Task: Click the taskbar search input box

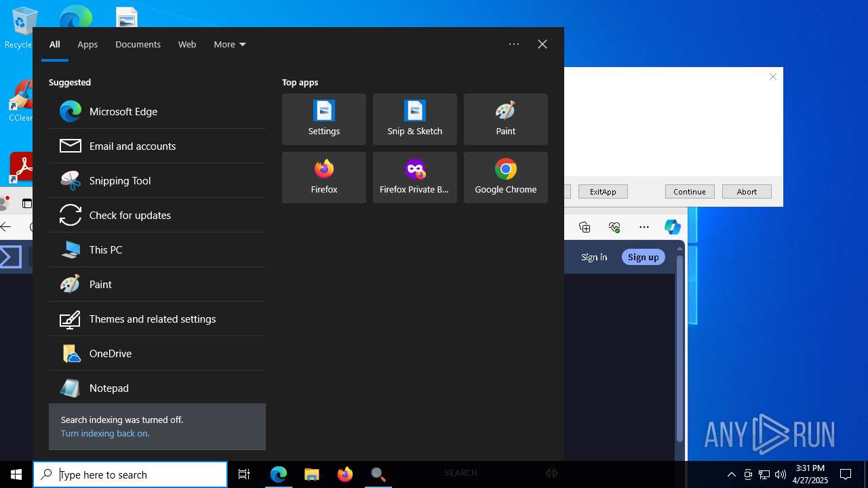Action: coord(130,474)
